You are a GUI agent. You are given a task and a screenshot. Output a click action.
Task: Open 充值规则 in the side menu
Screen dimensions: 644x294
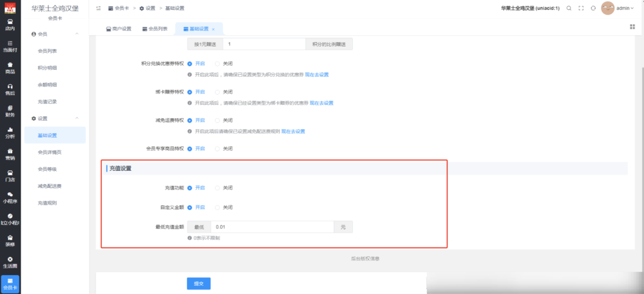tap(47, 203)
